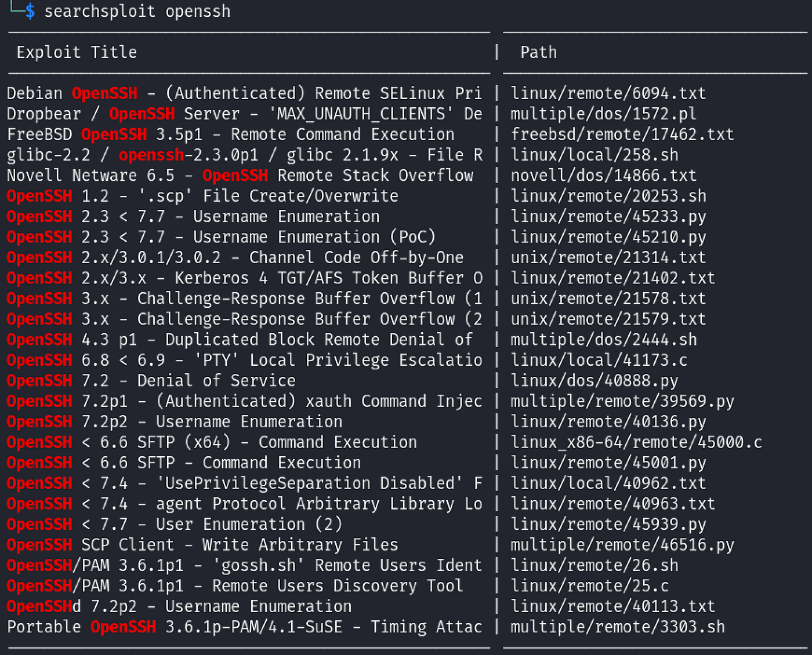Select path 'linux/local/40962.txt'
The width and height of the screenshot is (812, 655).
click(x=608, y=483)
